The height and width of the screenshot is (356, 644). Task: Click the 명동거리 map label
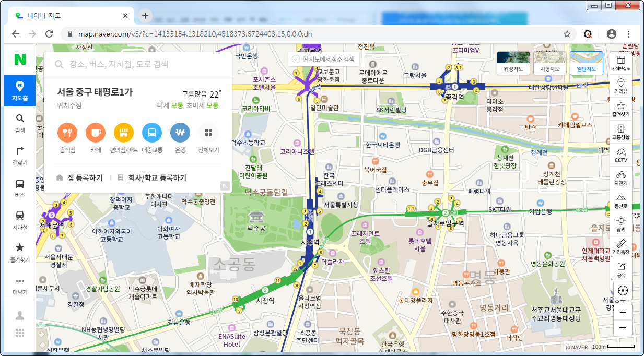(494, 307)
